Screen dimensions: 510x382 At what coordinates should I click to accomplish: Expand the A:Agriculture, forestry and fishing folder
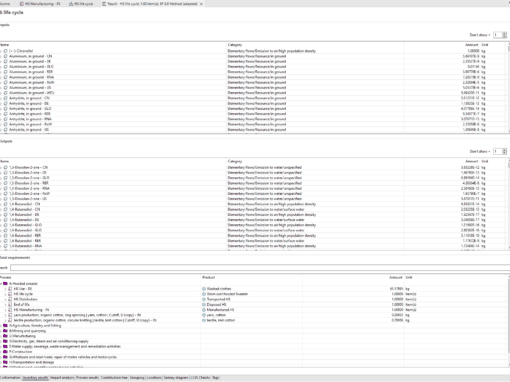(x=1, y=326)
